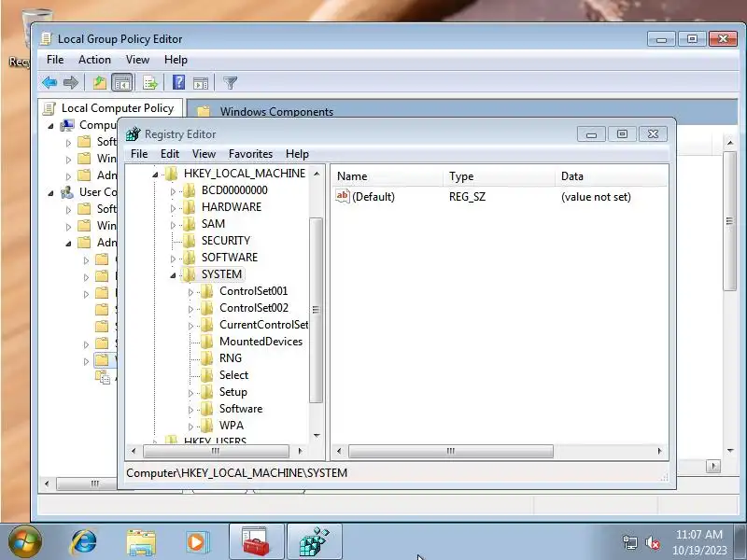Select the MountedDevices key
Screen dimensions: 747x560
point(261,342)
